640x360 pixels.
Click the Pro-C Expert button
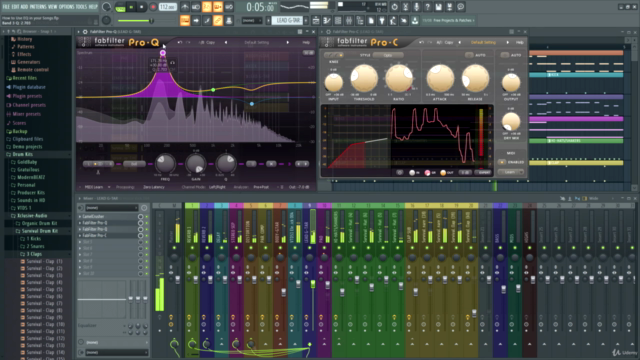point(484,173)
